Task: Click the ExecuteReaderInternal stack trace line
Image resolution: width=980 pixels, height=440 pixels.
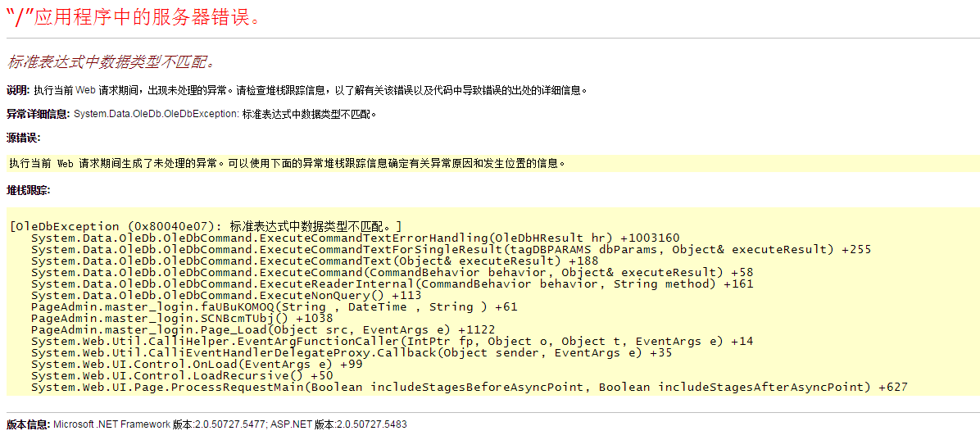Action: point(392,284)
